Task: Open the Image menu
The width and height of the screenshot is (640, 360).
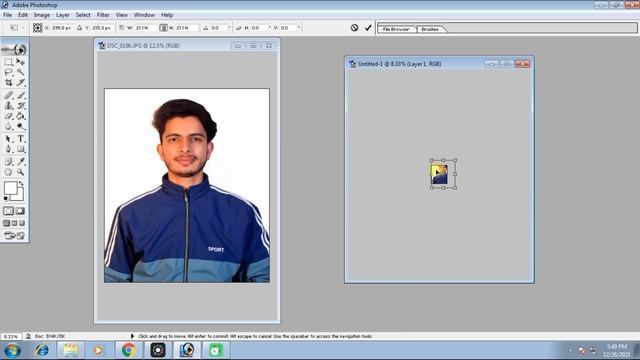Action: pos(42,15)
